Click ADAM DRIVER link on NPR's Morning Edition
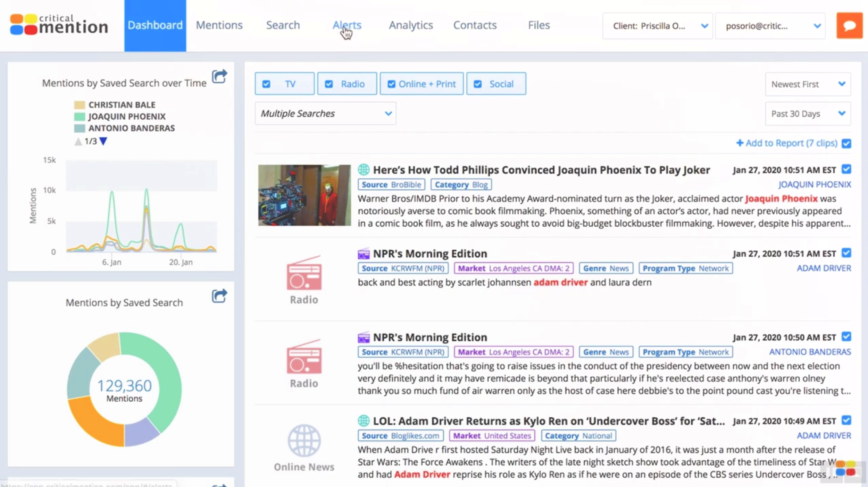Screen dimensions: 868x487 [x=824, y=268]
